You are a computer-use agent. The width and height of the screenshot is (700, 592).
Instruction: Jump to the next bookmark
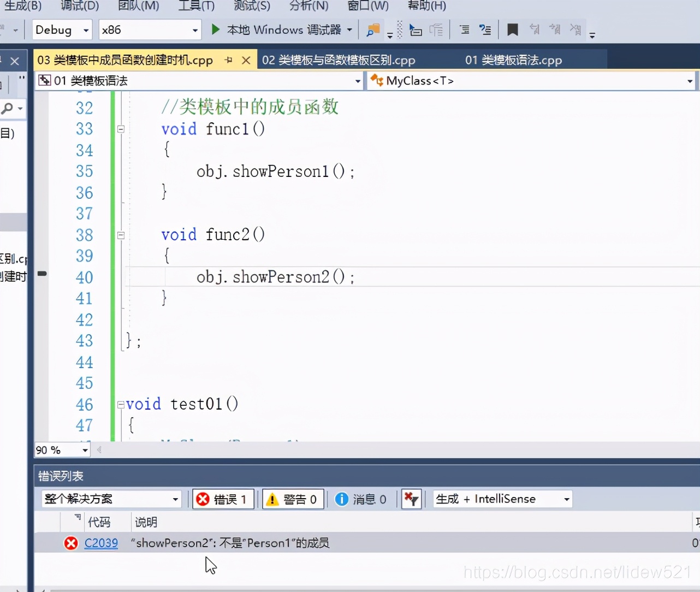tap(555, 29)
